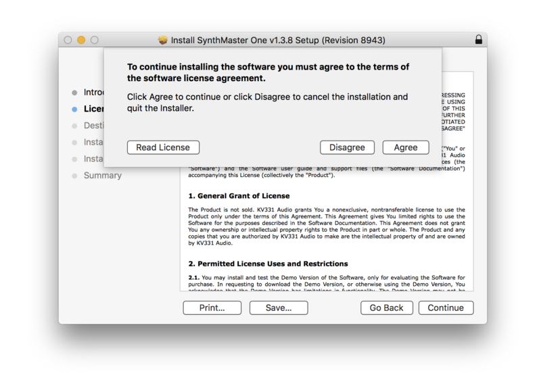The width and height of the screenshot is (541, 392).
Task: Minimize the installer with yellow button
Action: pos(81,40)
